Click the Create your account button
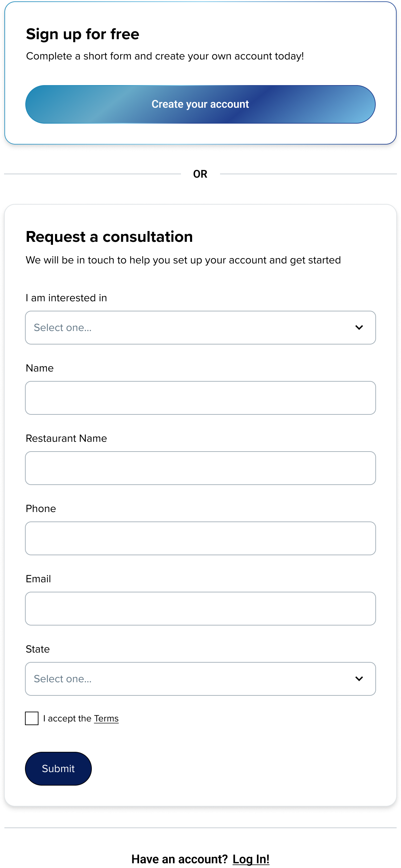This screenshot has height=868, width=401. click(200, 104)
